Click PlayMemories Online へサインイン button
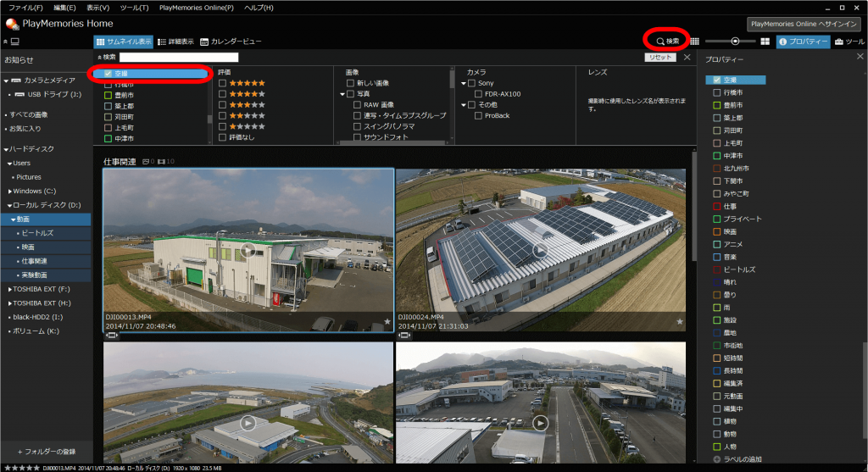Viewport: 868px width, 472px height. tap(804, 24)
